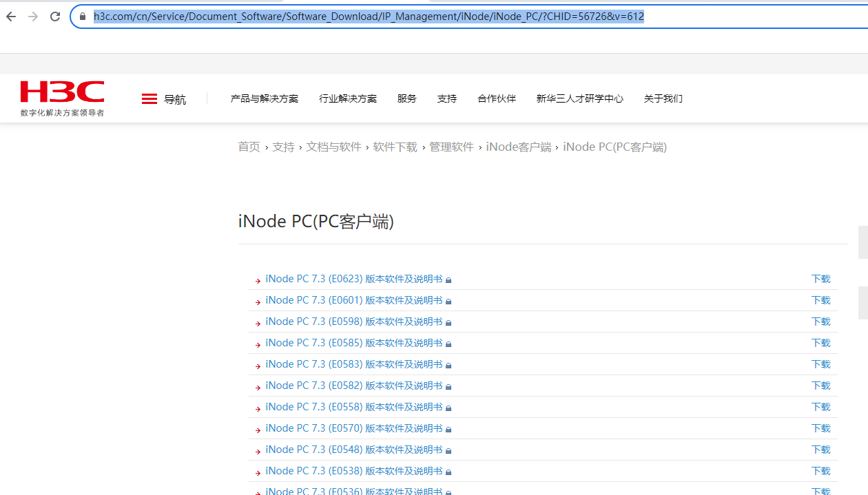Click red arrow bullet before E0598

[x=258, y=324]
